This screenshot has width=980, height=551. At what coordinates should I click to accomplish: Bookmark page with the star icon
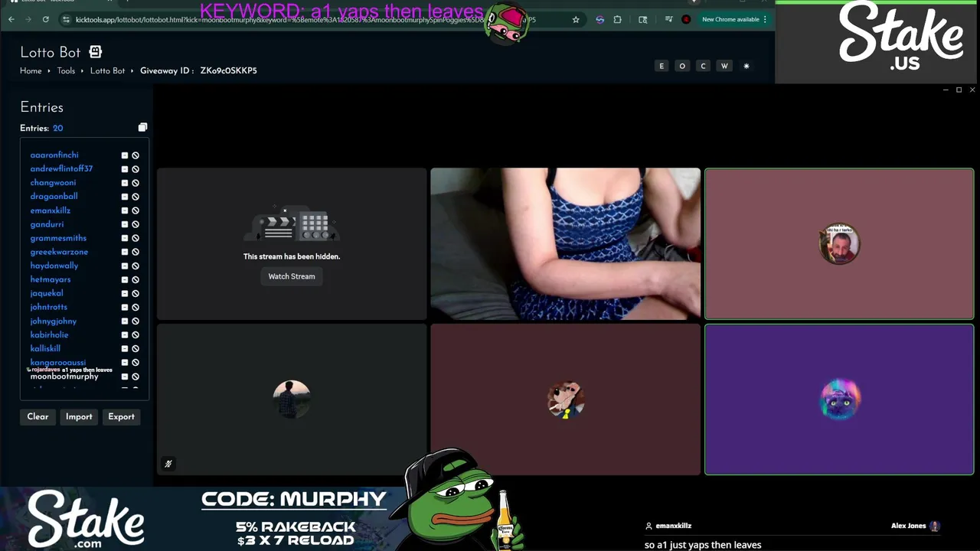[576, 19]
